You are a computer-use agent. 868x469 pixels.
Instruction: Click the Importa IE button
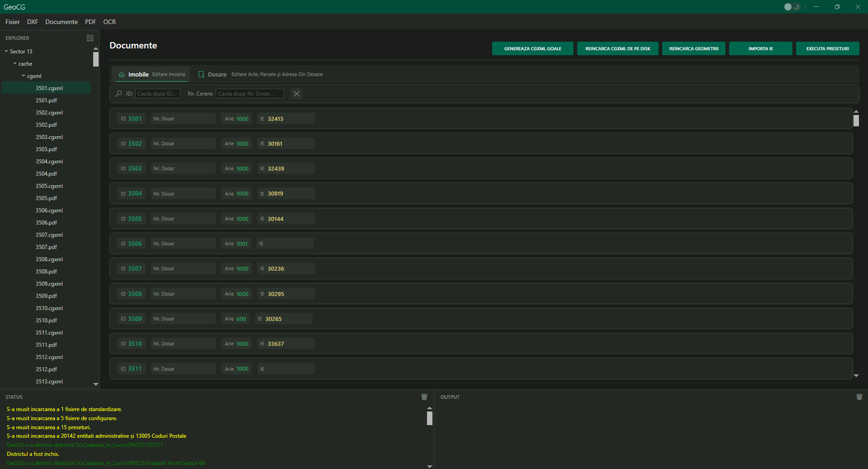pyautogui.click(x=760, y=48)
